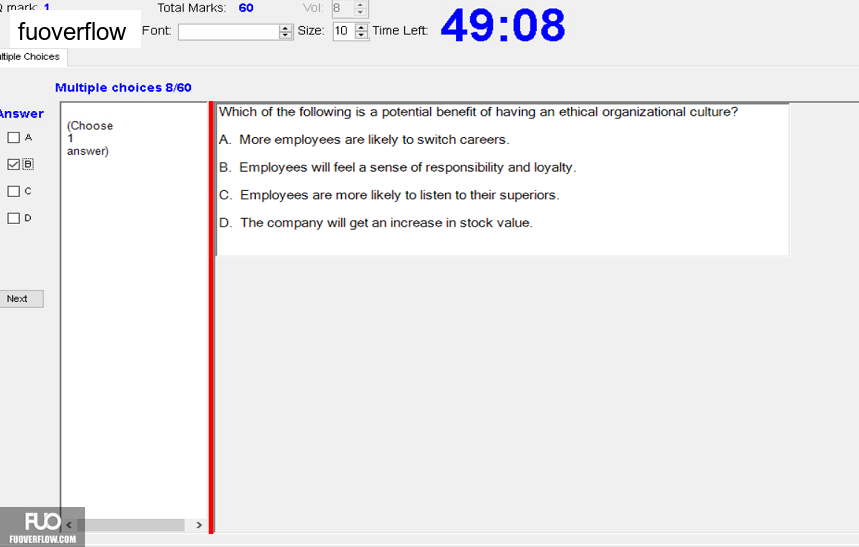Viewport: 859px width, 547px height.
Task: Check answer checkbox D
Action: pyautogui.click(x=14, y=218)
